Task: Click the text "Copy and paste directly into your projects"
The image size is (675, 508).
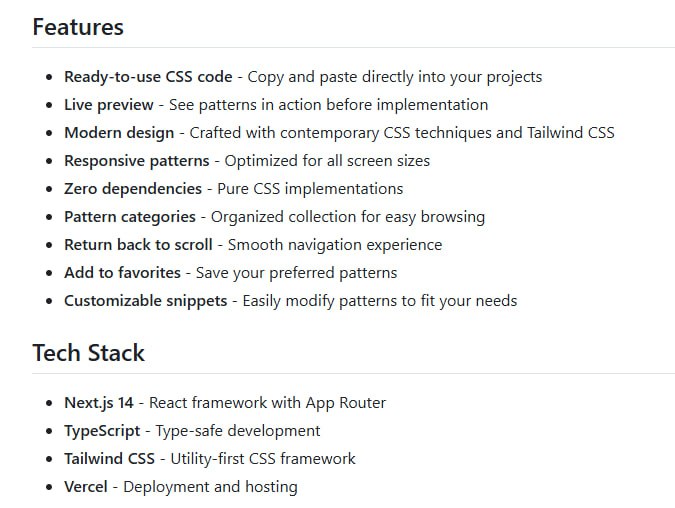Action: [395, 77]
